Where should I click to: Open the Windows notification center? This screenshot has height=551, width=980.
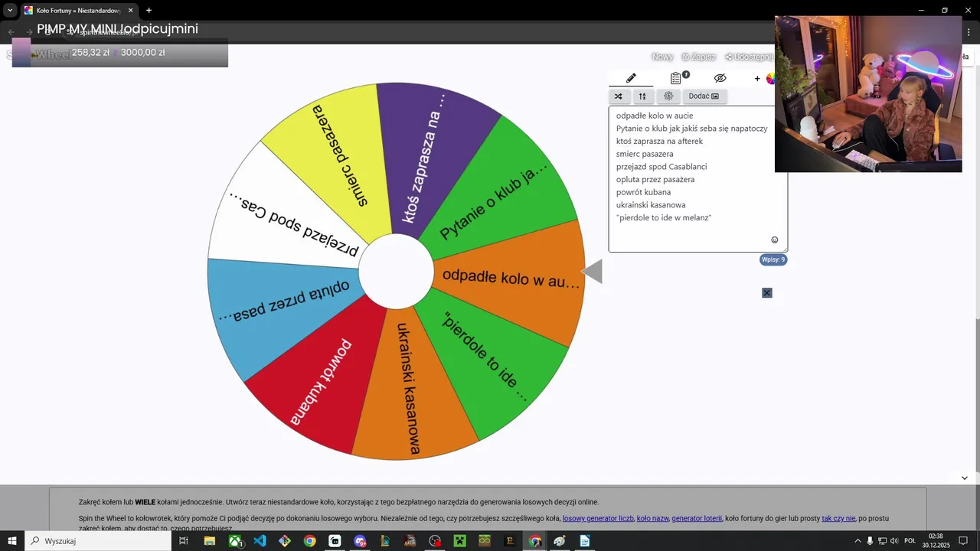click(963, 541)
